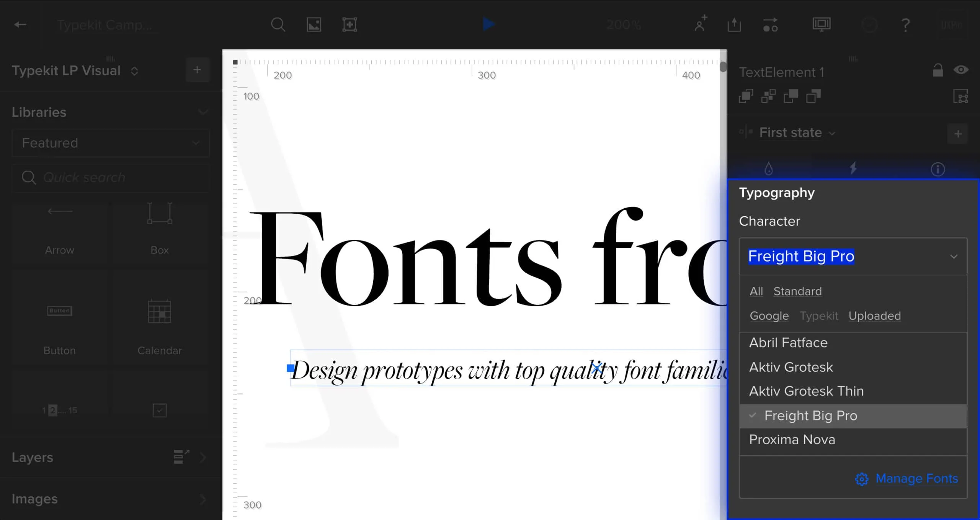Click Manage Fonts settings button
The image size is (980, 520).
click(907, 479)
